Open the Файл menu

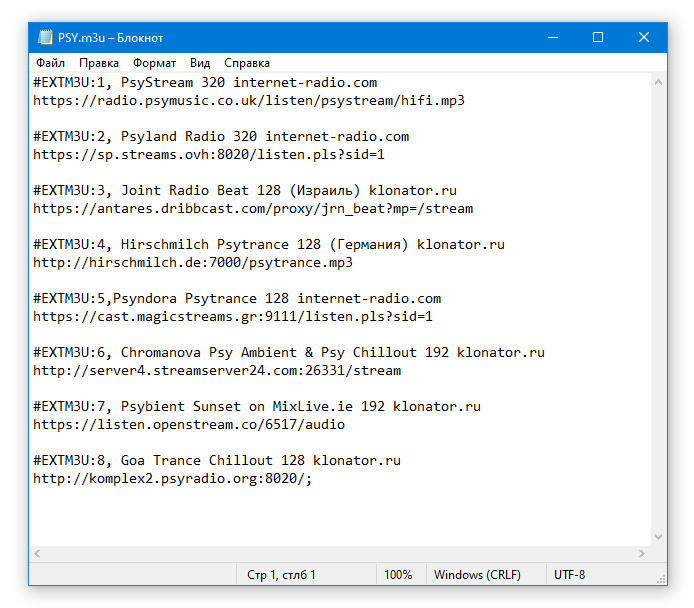[50, 63]
